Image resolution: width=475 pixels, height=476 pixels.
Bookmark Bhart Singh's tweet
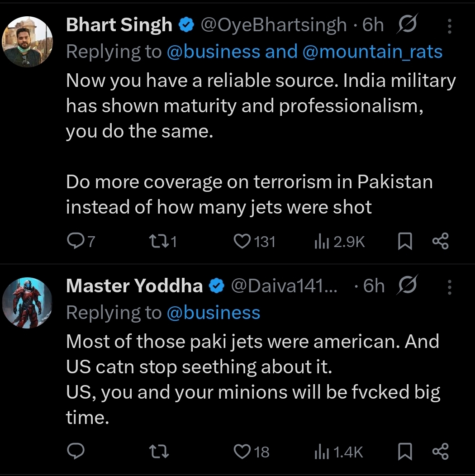405,241
